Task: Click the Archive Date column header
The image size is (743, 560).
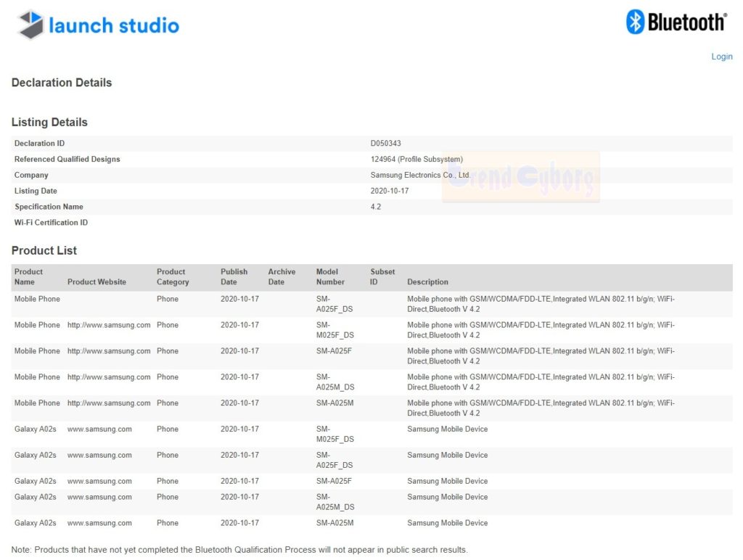Action: coord(282,277)
